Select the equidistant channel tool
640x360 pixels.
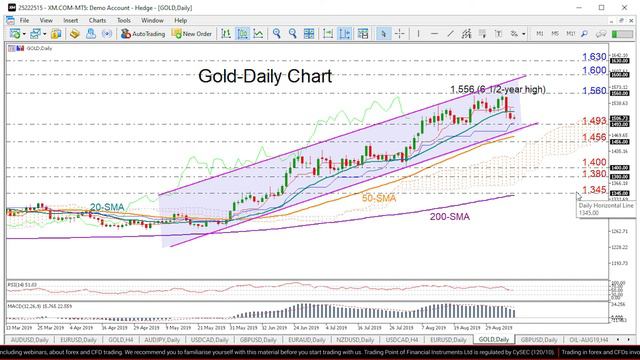pos(466,34)
